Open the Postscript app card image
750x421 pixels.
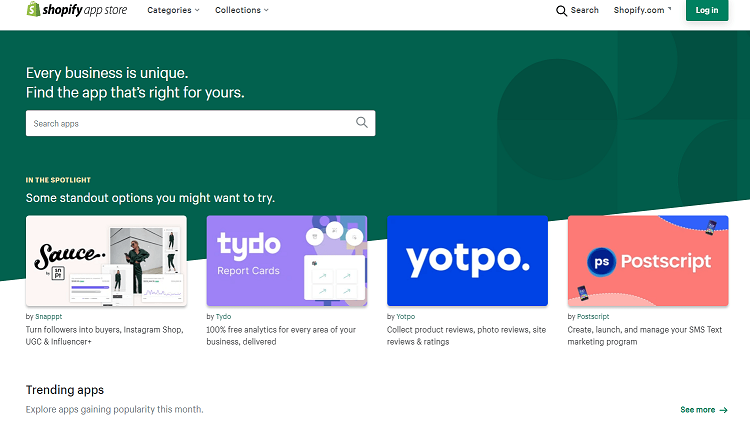(648, 261)
